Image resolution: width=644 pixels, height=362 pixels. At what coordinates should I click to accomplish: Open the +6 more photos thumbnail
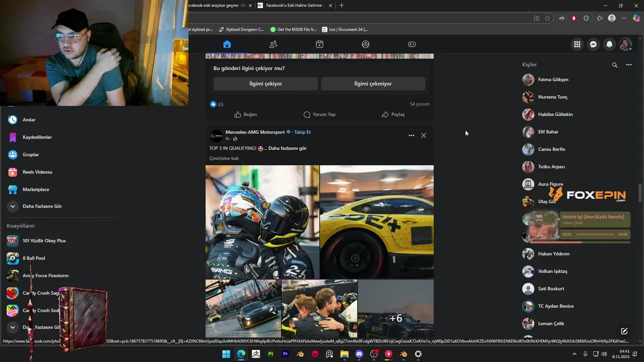395,308
